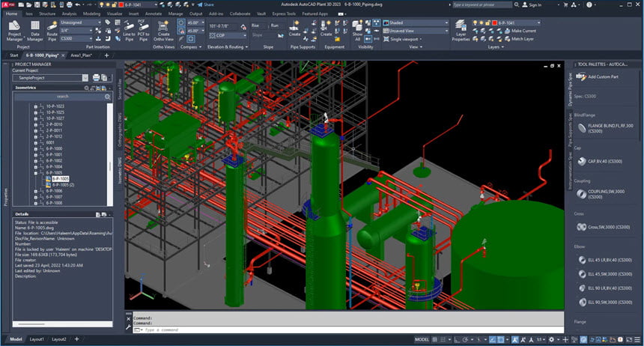The height and width of the screenshot is (346, 644).
Task: Open the Start drawing tab
Action: 14,55
